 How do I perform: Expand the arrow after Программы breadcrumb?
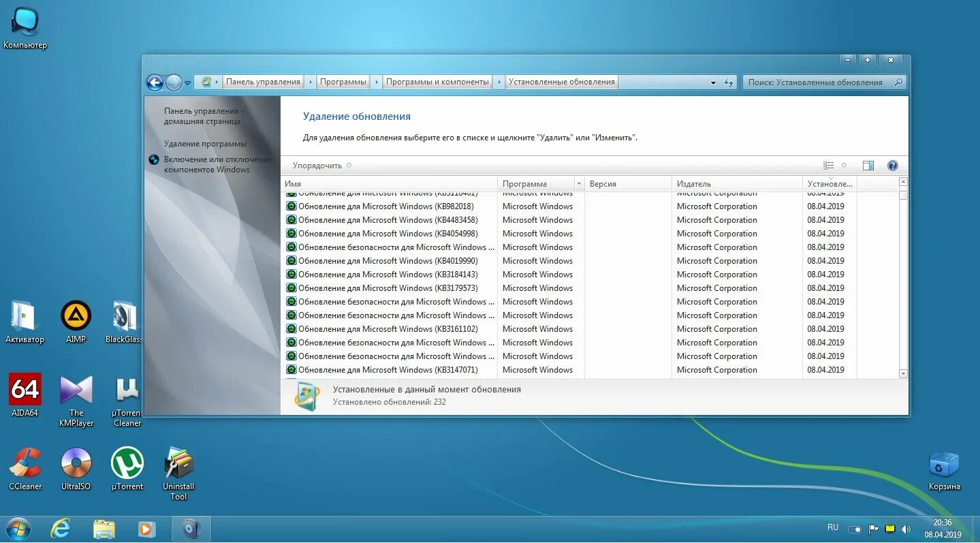pyautogui.click(x=377, y=82)
